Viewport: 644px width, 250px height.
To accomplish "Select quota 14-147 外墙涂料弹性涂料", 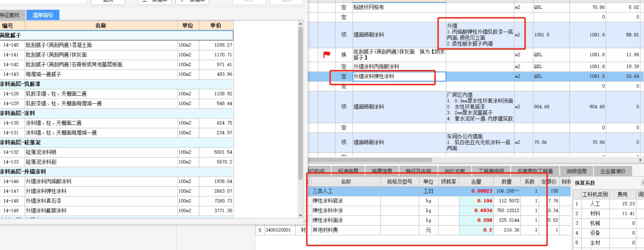I will tap(116, 191).
